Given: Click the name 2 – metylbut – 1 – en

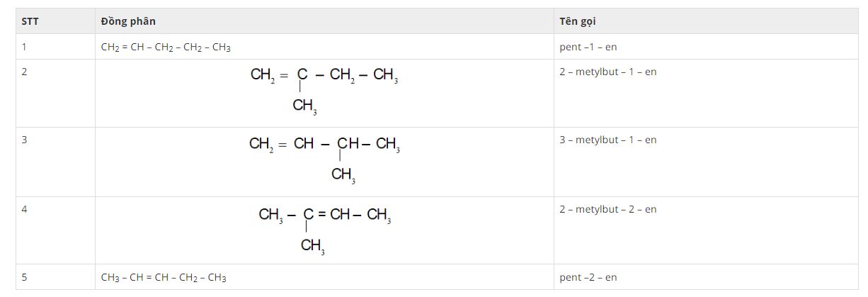Looking at the screenshot, I should point(607,72).
